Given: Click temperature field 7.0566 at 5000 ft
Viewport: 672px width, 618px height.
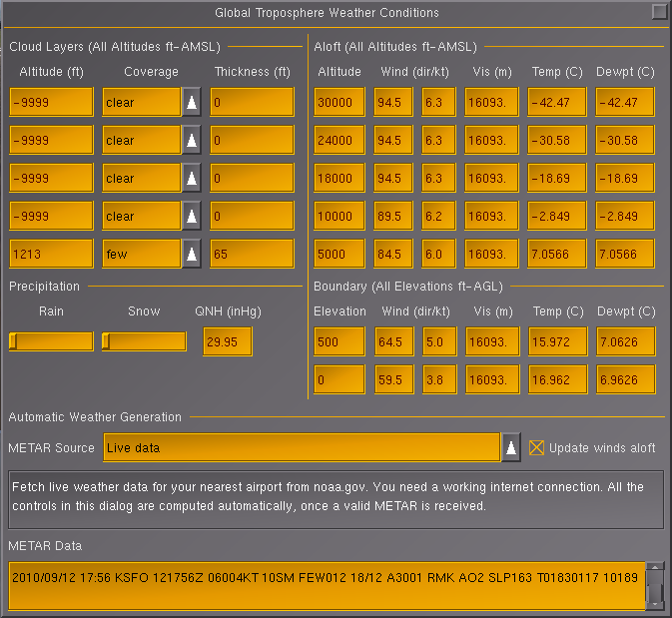Looking at the screenshot, I should point(557,254).
